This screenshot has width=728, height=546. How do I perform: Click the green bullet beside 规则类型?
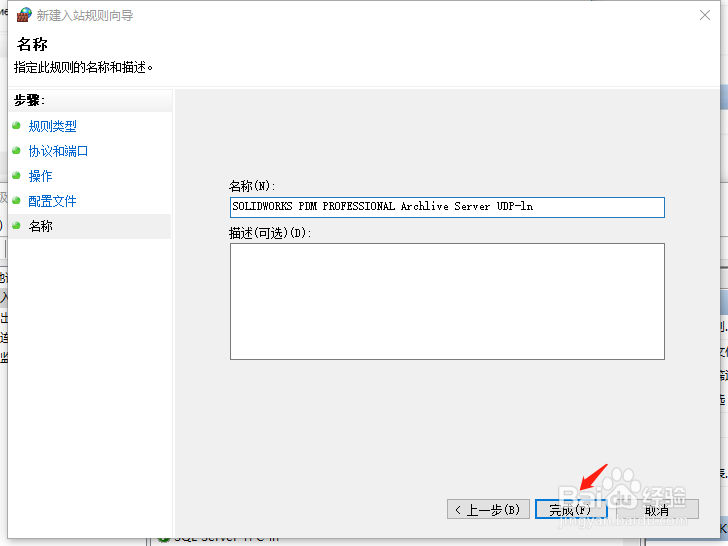(16, 125)
